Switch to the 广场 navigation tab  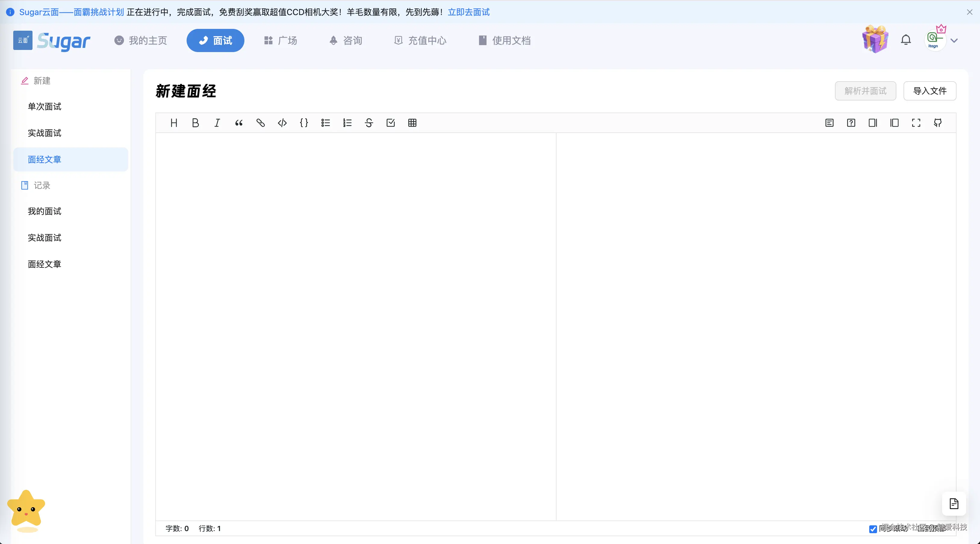280,41
